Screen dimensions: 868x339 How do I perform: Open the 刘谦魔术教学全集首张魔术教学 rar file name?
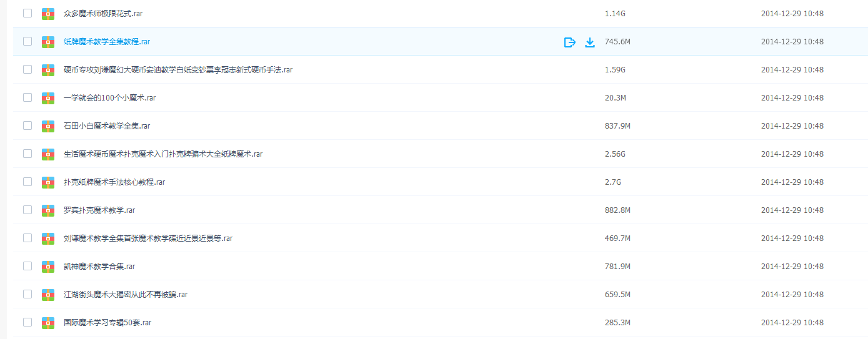[x=148, y=238]
